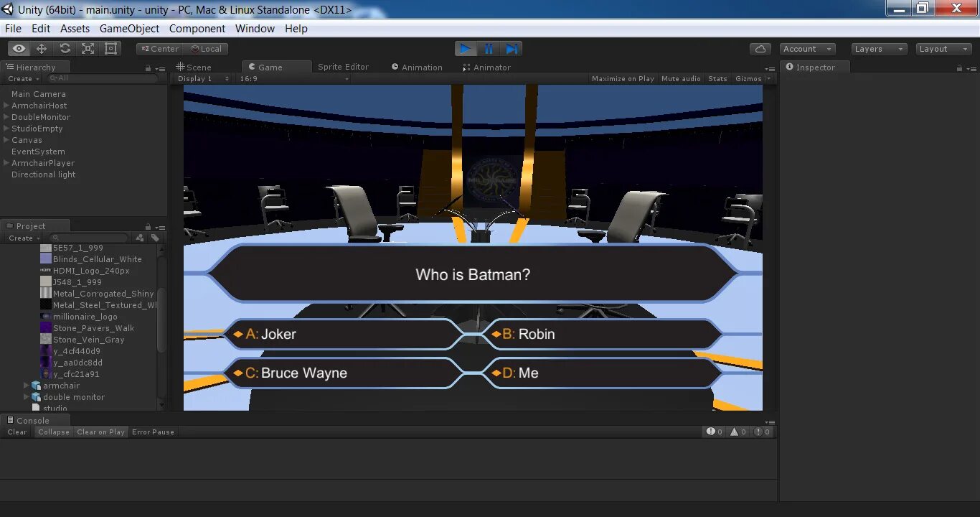This screenshot has height=517, width=980.
Task: Click the Step frame button
Action: [x=512, y=49]
